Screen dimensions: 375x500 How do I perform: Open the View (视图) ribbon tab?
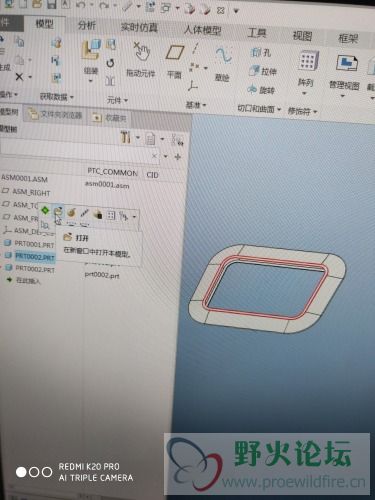302,36
